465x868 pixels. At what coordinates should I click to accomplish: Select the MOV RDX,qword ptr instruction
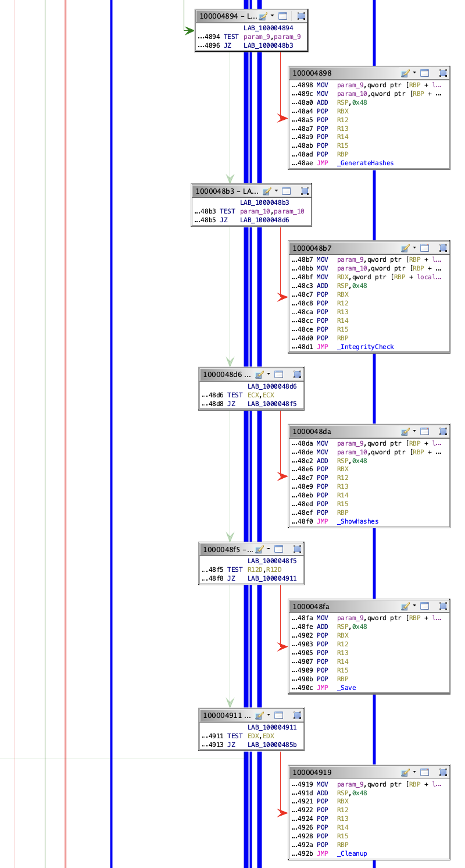366,277
